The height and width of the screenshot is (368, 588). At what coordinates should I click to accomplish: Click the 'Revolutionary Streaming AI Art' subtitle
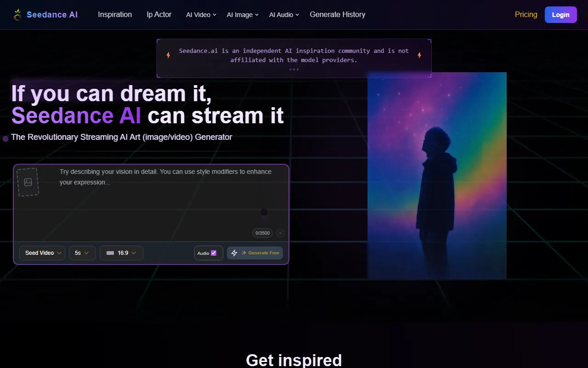pos(122,137)
